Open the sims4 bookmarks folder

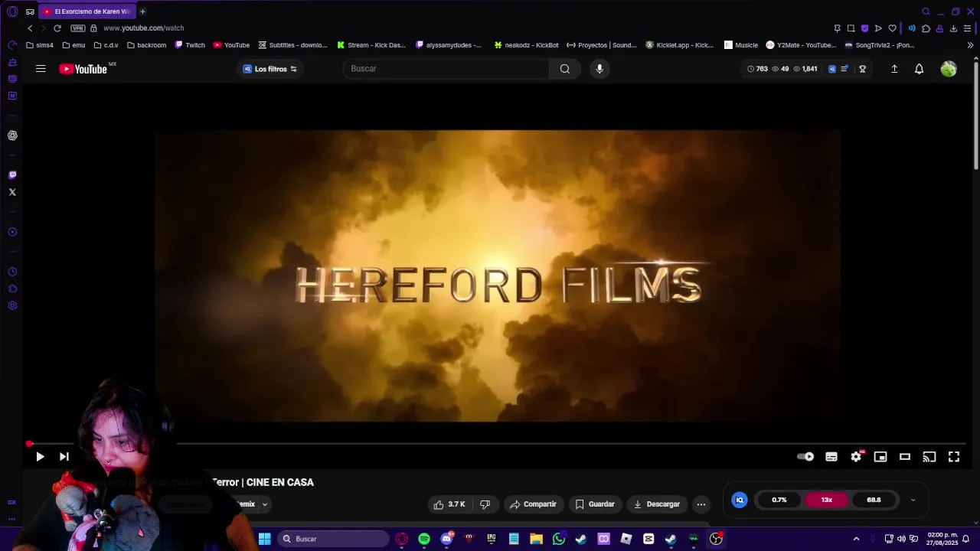[40, 45]
